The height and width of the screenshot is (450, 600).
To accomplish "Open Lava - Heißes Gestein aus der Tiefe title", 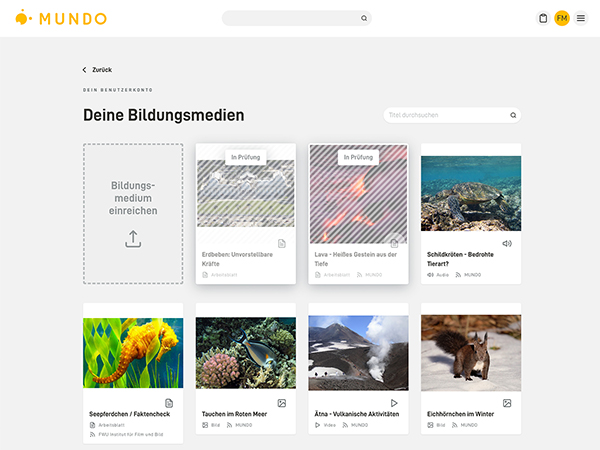I will pos(355,259).
